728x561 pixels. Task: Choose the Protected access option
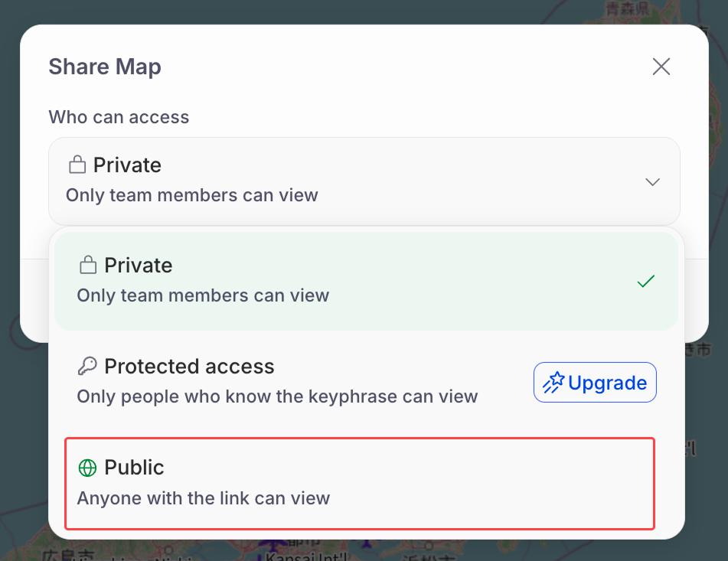[366, 382]
